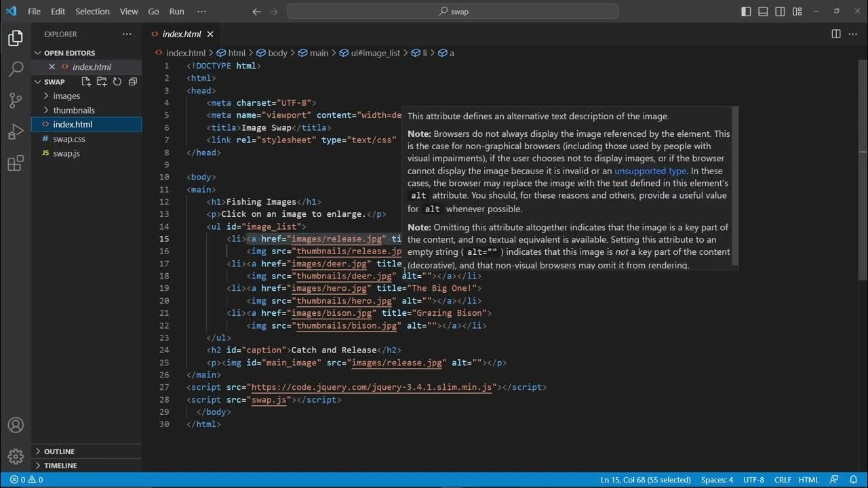Viewport: 868px width, 488px height.
Task: Open the 'unsupported type' link in tooltip
Action: tap(650, 171)
